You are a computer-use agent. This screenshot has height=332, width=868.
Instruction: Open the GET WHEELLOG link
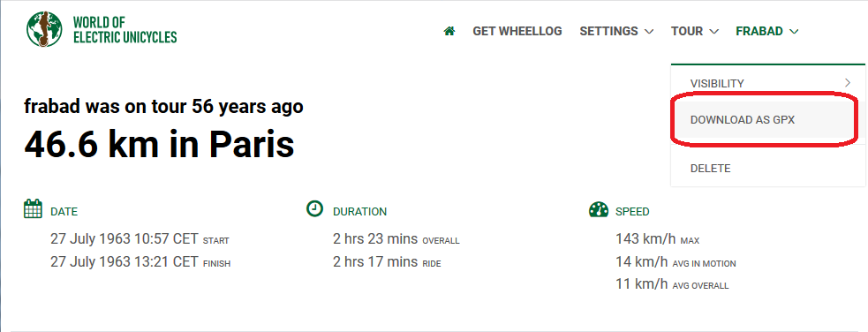click(517, 31)
